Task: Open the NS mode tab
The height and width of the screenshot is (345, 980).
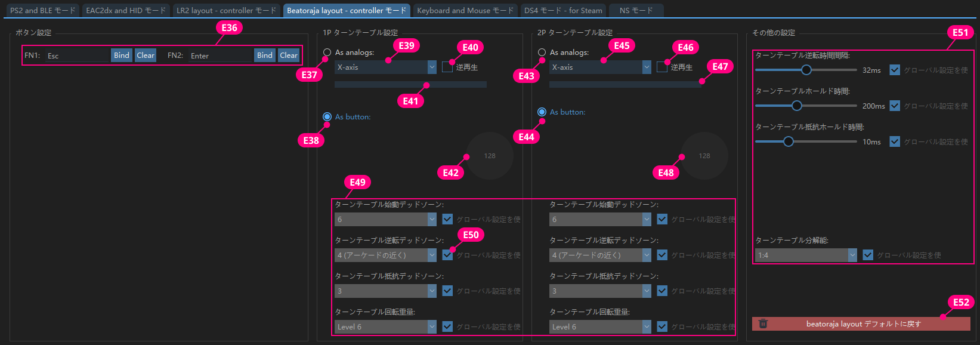Action: (636, 11)
